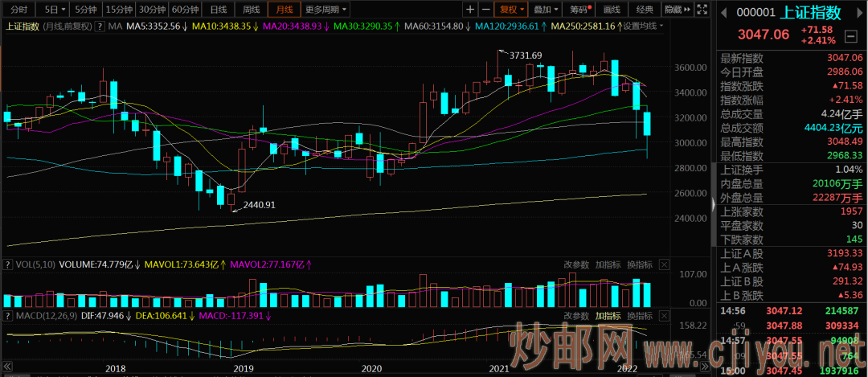Select the 月线 monthly tab
The width and height of the screenshot is (868, 377).
click(285, 10)
